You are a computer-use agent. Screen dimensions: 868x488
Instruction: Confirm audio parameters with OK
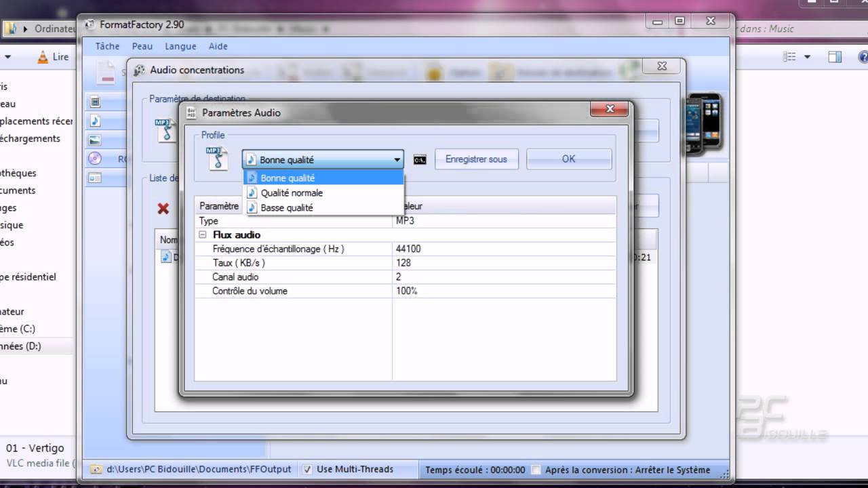(568, 159)
